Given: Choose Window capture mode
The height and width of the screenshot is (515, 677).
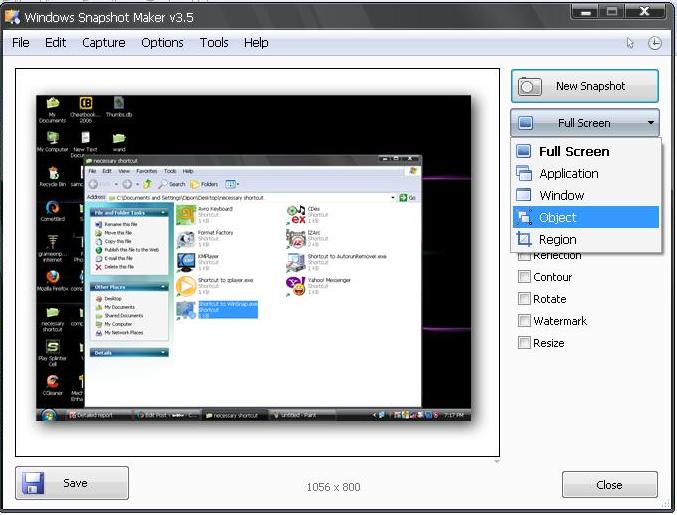Looking at the screenshot, I should click(x=586, y=196).
